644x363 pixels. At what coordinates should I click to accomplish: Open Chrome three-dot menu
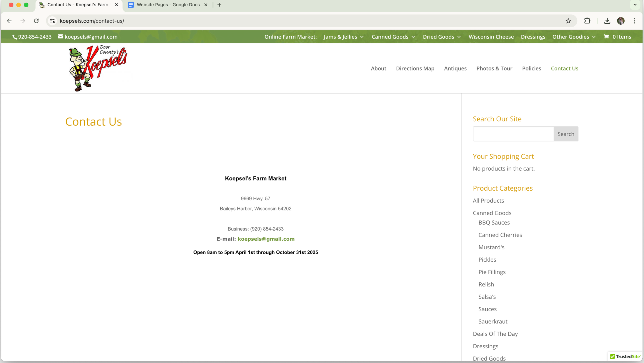(x=634, y=21)
